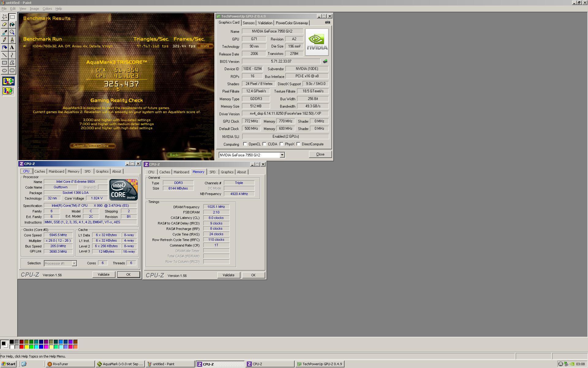Click the Core Speed value field

tap(58, 235)
